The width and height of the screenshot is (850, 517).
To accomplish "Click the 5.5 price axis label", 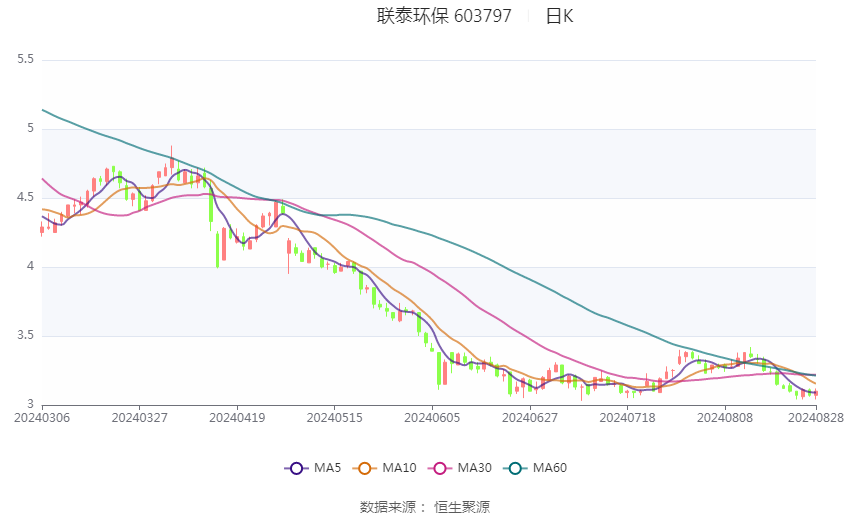I will 25,59.
